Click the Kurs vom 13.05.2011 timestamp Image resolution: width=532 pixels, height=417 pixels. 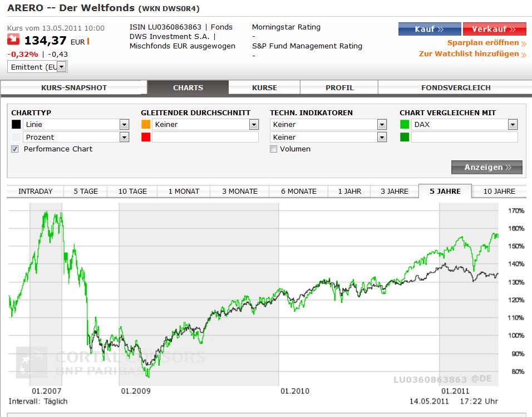tap(56, 28)
